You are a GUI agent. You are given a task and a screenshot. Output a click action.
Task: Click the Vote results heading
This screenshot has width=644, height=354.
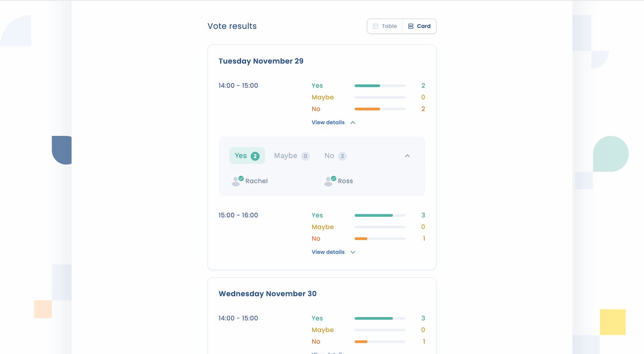click(232, 26)
